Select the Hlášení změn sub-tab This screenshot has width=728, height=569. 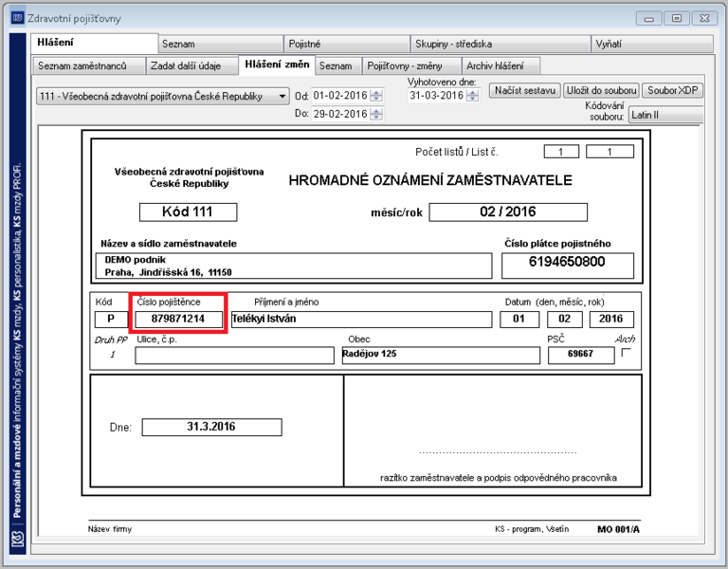277,64
